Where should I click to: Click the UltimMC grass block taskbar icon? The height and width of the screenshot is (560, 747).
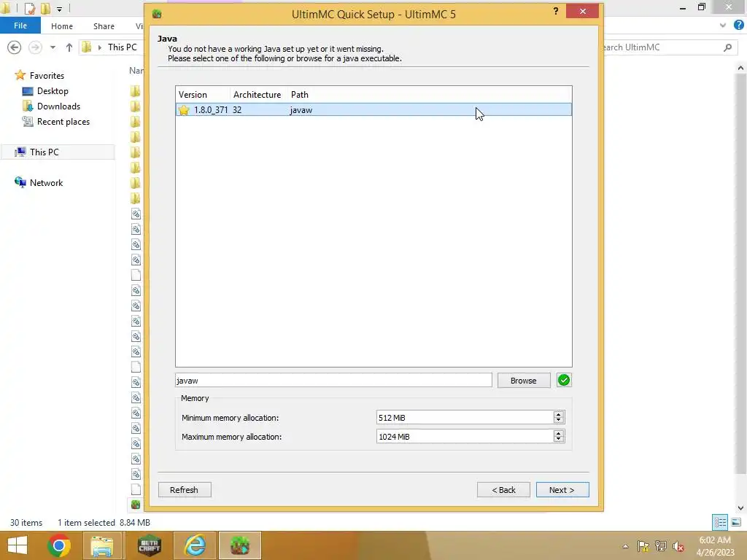pyautogui.click(x=239, y=545)
